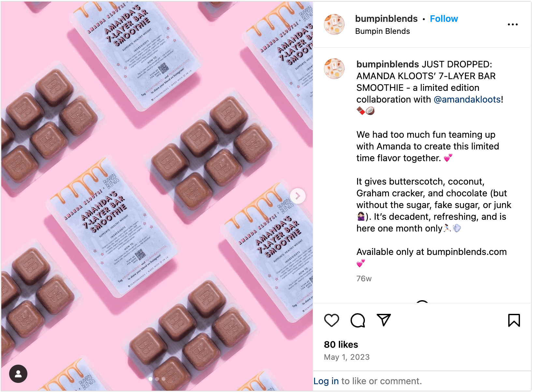Share the post using the paper plane icon
This screenshot has width=533, height=392.
point(384,320)
